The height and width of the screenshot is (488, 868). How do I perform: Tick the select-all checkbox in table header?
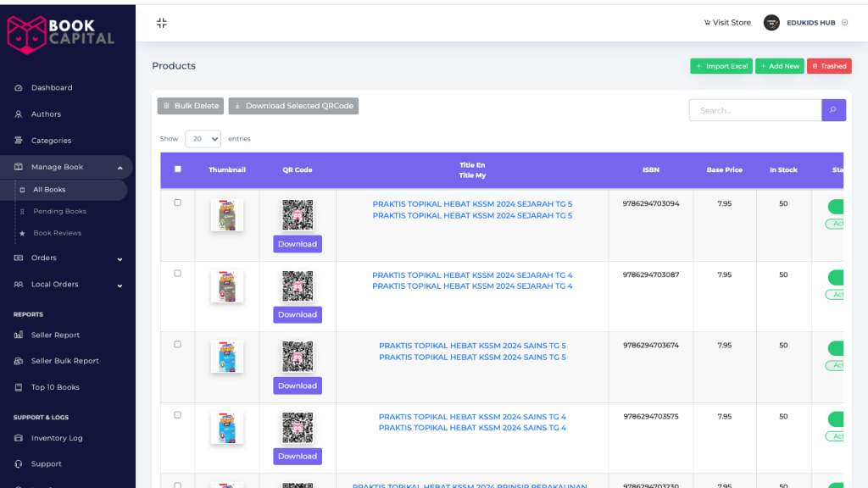tap(177, 169)
